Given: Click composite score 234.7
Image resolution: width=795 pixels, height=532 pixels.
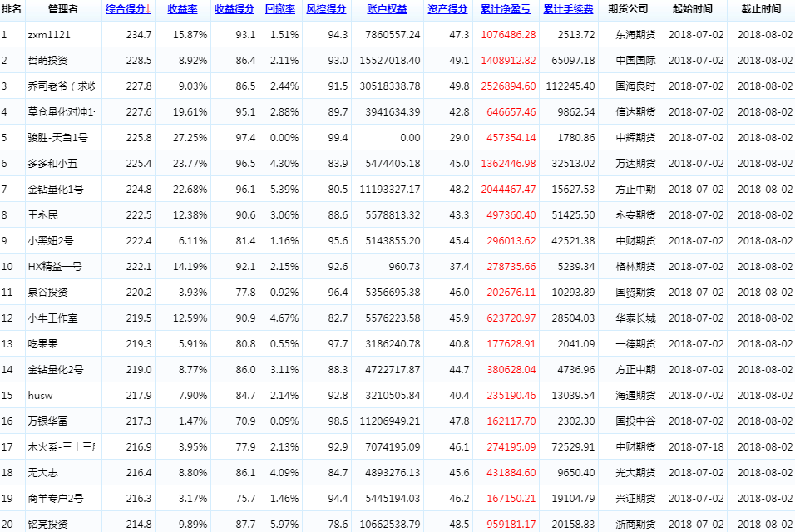Looking at the screenshot, I should (x=139, y=35).
